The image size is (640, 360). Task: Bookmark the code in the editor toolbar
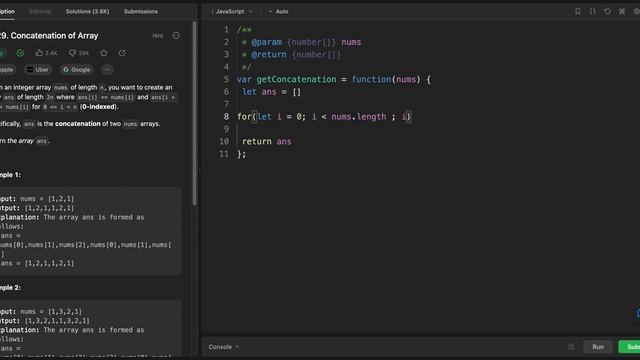[x=578, y=11]
